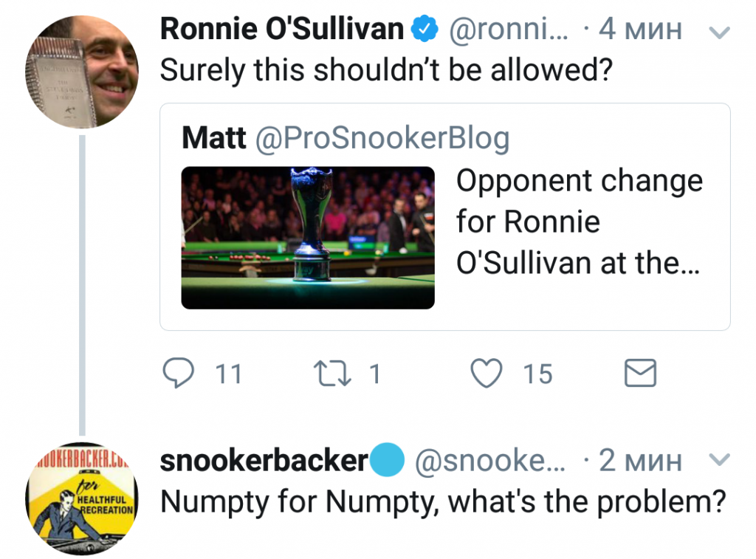Click the trophy image in the quoted tweet
The width and height of the screenshot is (756, 559).
[x=308, y=237]
